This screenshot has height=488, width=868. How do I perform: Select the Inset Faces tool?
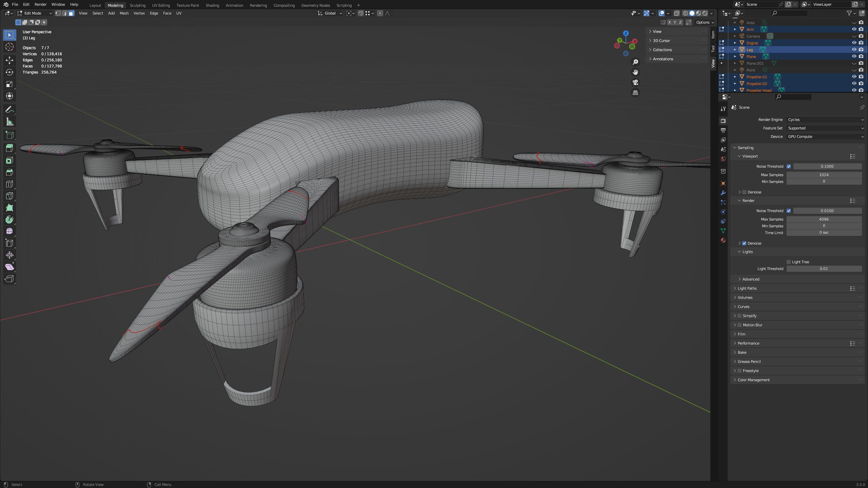(9, 160)
